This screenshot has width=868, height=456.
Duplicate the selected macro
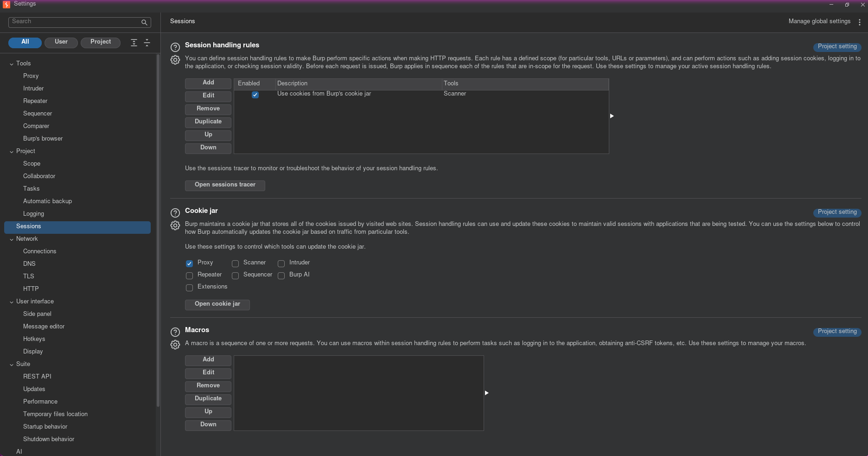208,399
